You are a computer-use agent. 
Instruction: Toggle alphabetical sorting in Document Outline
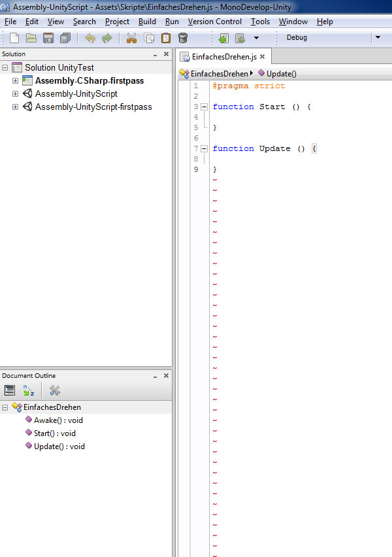pyautogui.click(x=28, y=390)
